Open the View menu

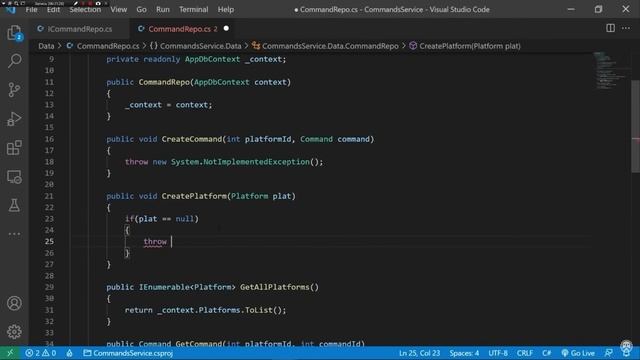tap(118, 9)
